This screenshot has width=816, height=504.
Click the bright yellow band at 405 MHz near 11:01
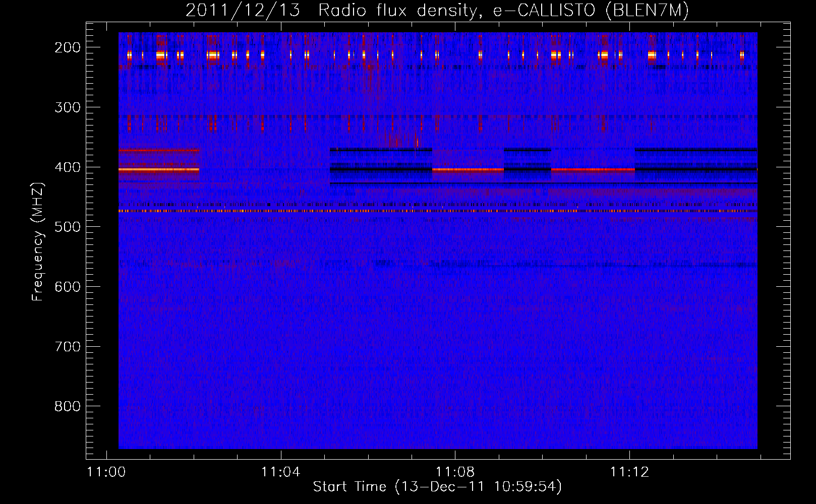(x=159, y=170)
